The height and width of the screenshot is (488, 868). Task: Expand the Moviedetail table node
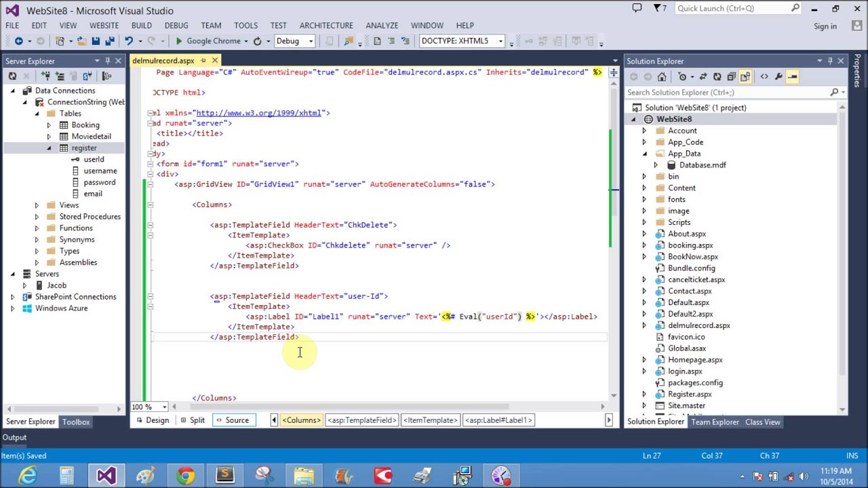[x=48, y=137]
